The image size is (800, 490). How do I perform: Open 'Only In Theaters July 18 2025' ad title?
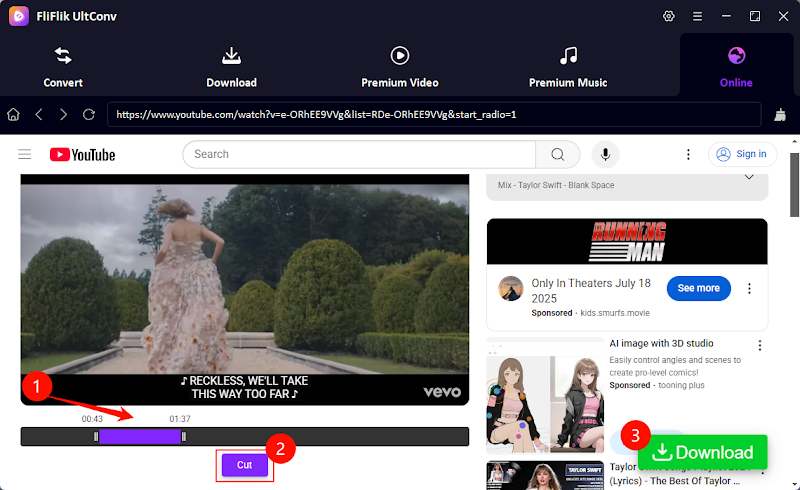591,290
